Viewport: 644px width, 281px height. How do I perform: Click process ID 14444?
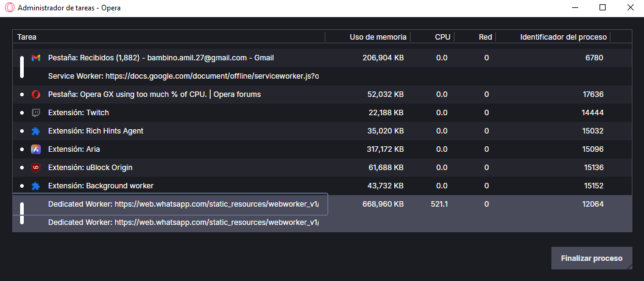coord(593,113)
